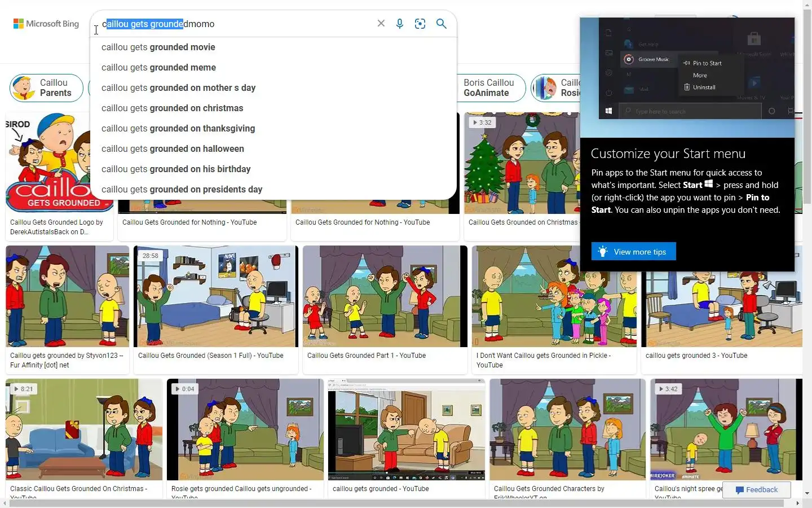Click the Customize your Start menu tip image
Image resolution: width=812 pixels, height=508 pixels.
pyautogui.click(x=687, y=77)
